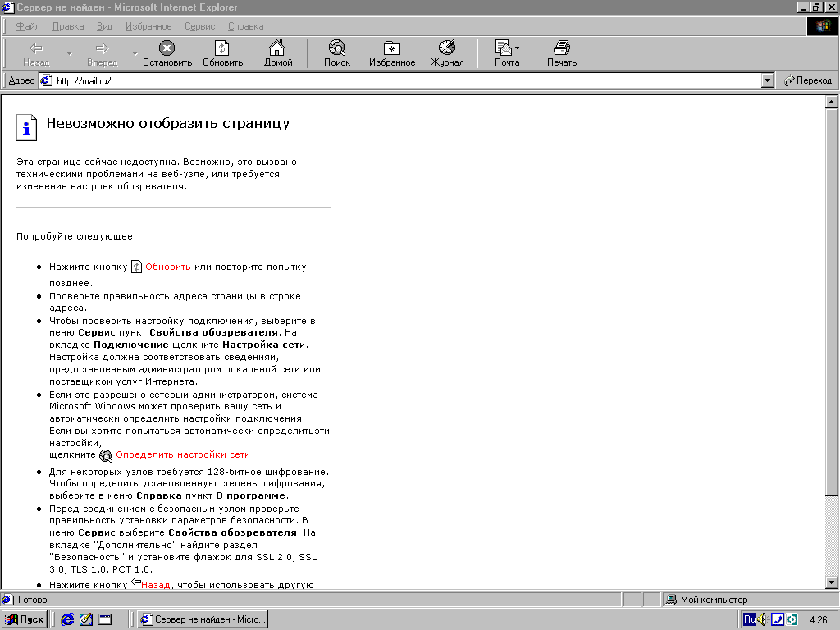Launch Internet Explorer from the quick launch
Viewport: 840px width, 630px height.
pos(67,619)
